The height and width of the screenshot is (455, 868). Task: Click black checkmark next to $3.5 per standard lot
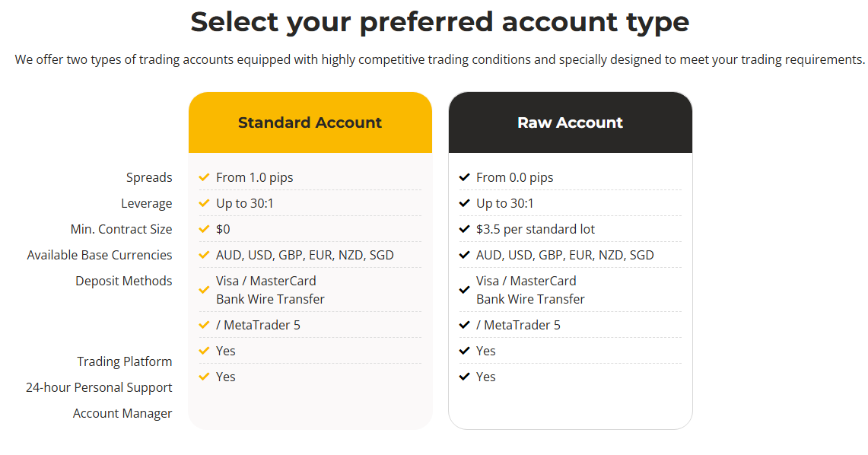coord(465,228)
